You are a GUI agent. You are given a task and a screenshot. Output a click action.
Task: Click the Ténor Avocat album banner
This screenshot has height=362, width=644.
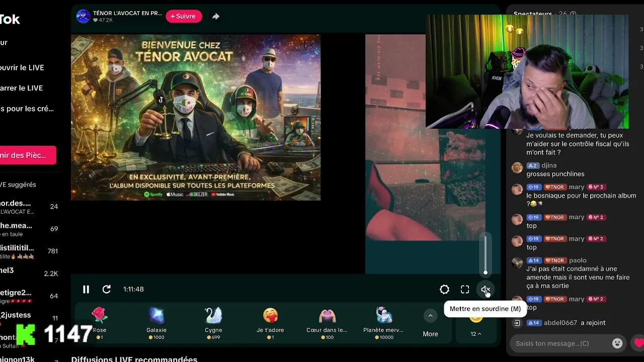click(196, 117)
